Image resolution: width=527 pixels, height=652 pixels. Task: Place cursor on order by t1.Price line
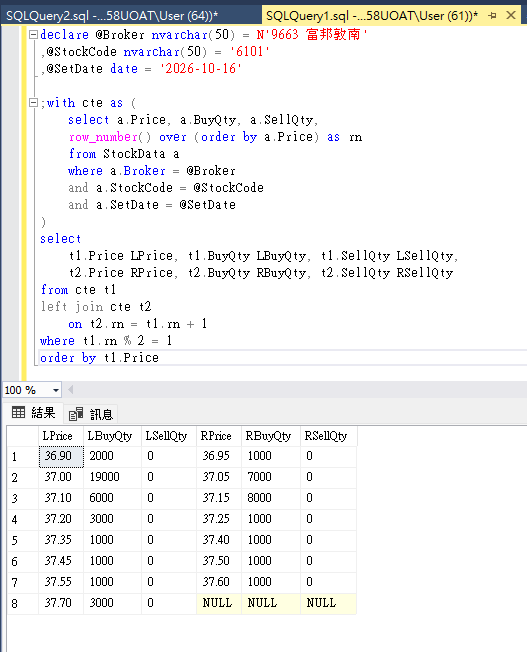click(283, 358)
